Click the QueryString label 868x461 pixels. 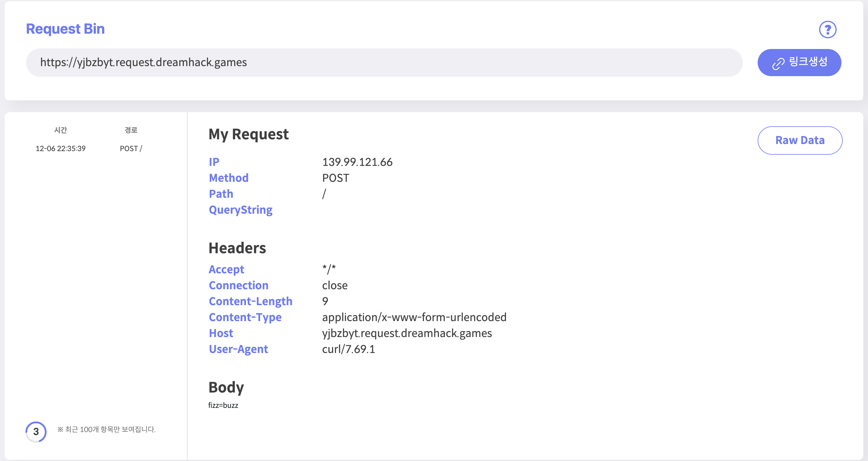[240, 210]
